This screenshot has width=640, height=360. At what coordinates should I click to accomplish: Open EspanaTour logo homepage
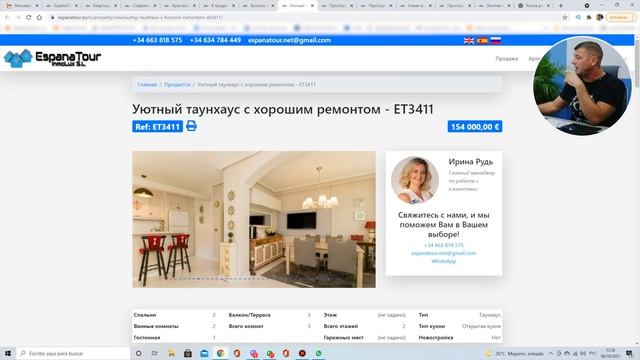click(52, 58)
